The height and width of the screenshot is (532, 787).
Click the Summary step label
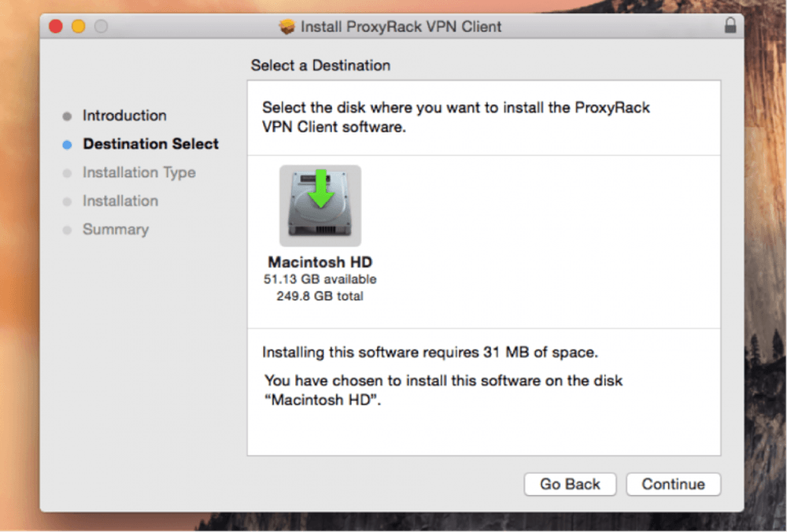[x=116, y=229]
